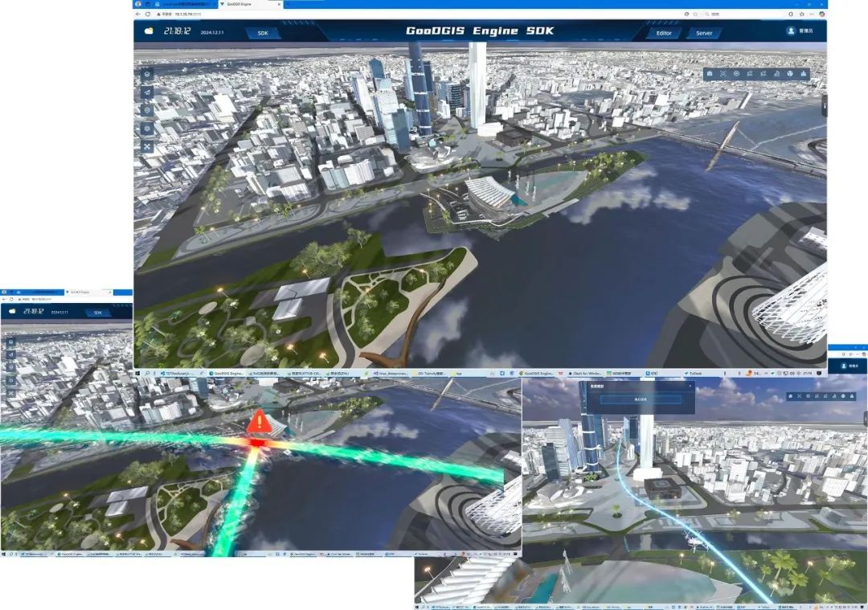Viewport: 868px width, 610px height.
Task: Select the last castle-shaped icon in large window toolbar
Action: coord(803,74)
